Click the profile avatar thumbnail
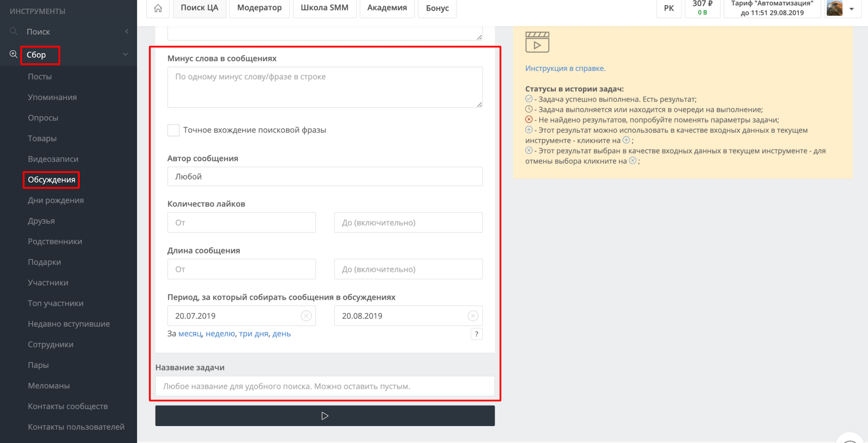The height and width of the screenshot is (443, 868). 835,8
